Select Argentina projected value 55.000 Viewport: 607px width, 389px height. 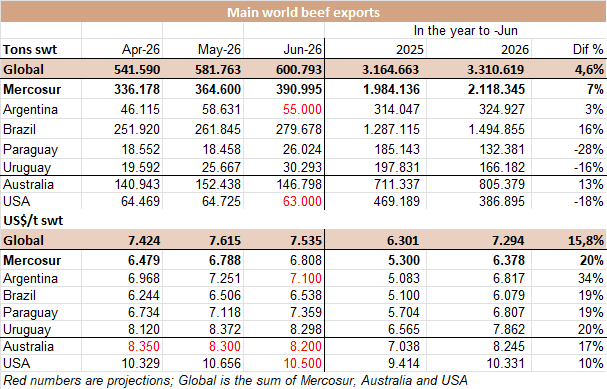click(x=302, y=110)
